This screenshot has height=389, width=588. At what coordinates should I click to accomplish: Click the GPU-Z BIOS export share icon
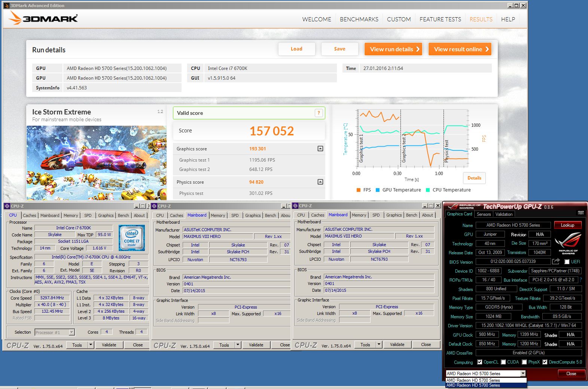556,261
